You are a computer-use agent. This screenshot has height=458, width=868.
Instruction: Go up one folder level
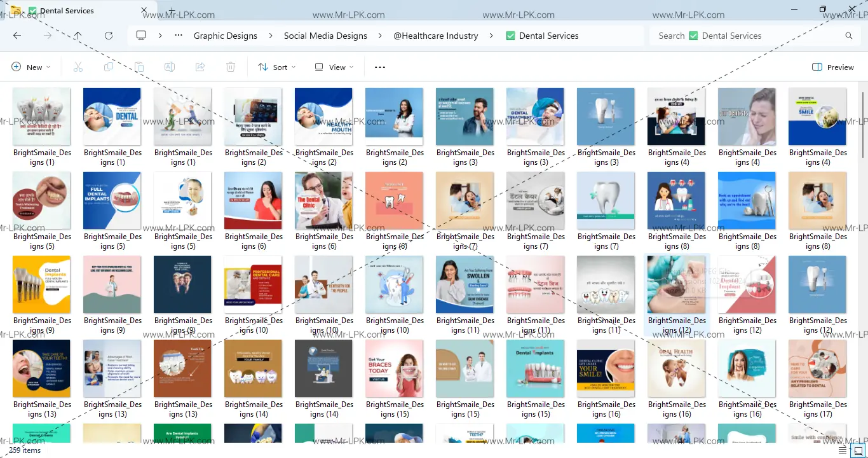(78, 36)
